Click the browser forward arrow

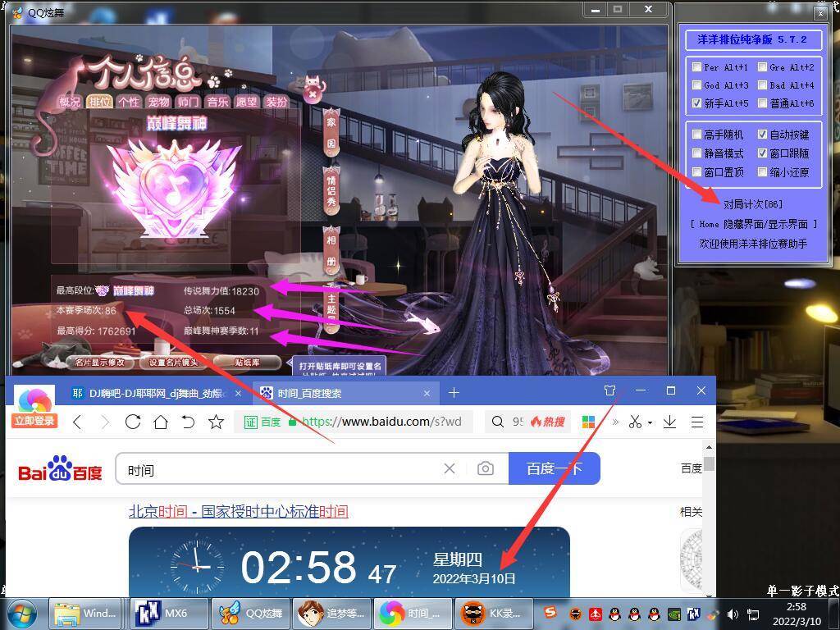(105, 422)
